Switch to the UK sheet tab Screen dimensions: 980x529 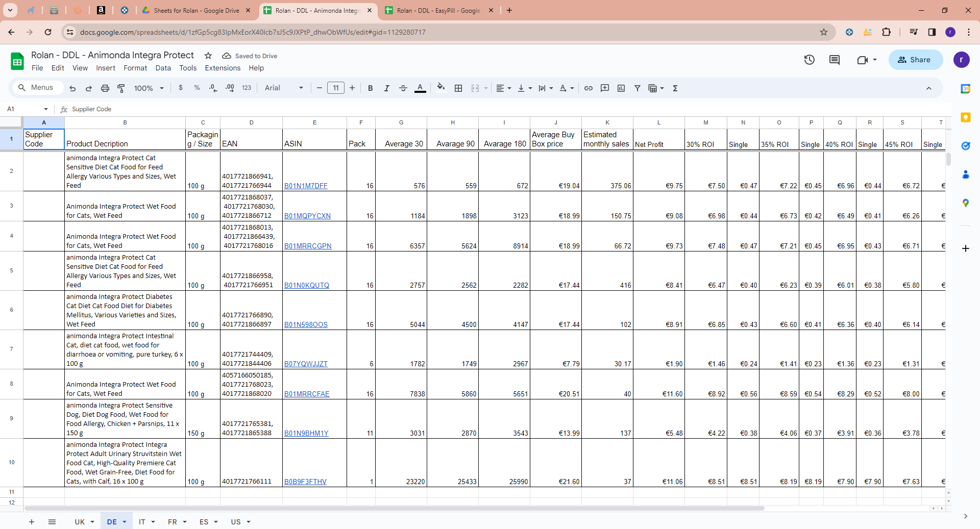80,522
